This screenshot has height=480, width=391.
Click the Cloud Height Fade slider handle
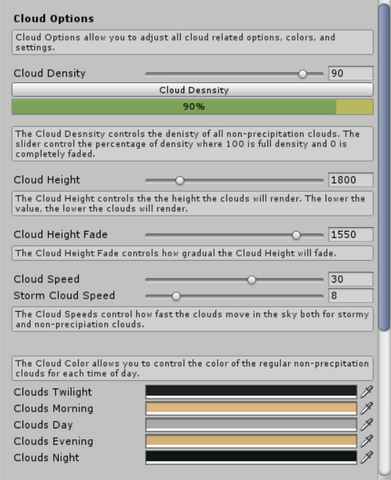(296, 235)
